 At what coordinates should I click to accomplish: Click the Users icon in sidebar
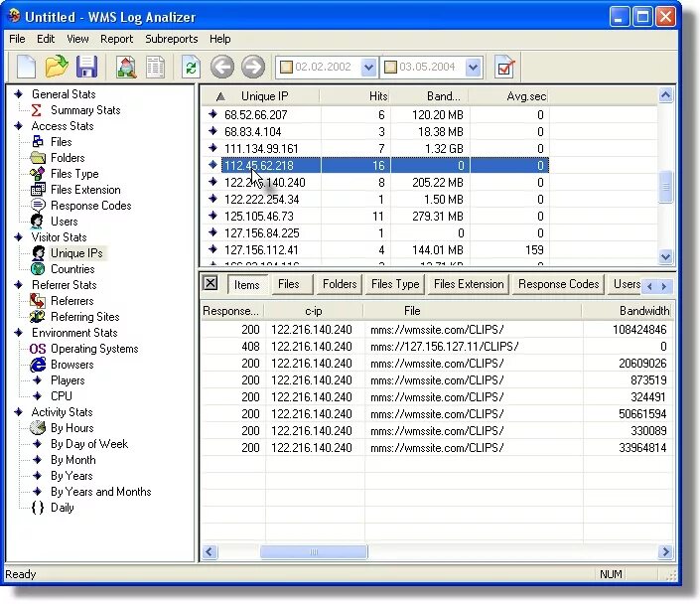[x=37, y=222]
